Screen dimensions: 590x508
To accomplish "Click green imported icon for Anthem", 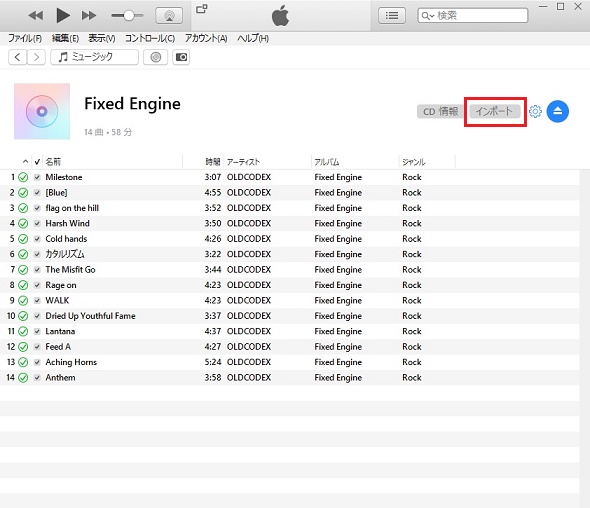I will click(23, 378).
